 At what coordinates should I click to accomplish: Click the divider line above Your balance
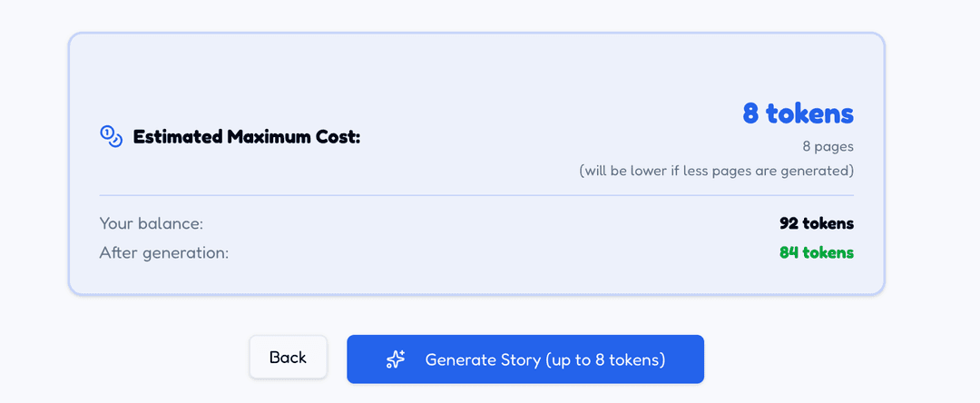476,195
